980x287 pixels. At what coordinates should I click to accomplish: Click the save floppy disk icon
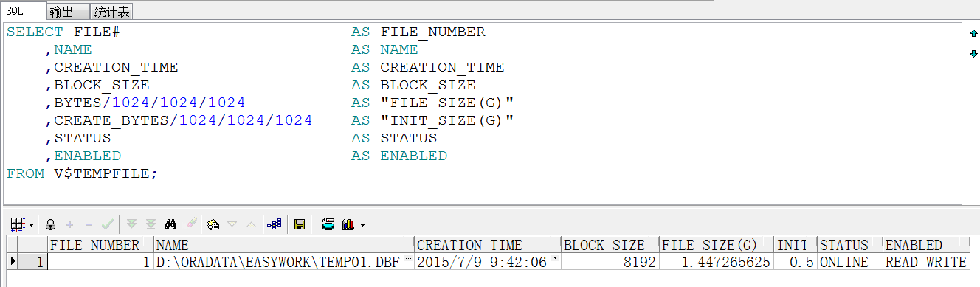click(300, 224)
